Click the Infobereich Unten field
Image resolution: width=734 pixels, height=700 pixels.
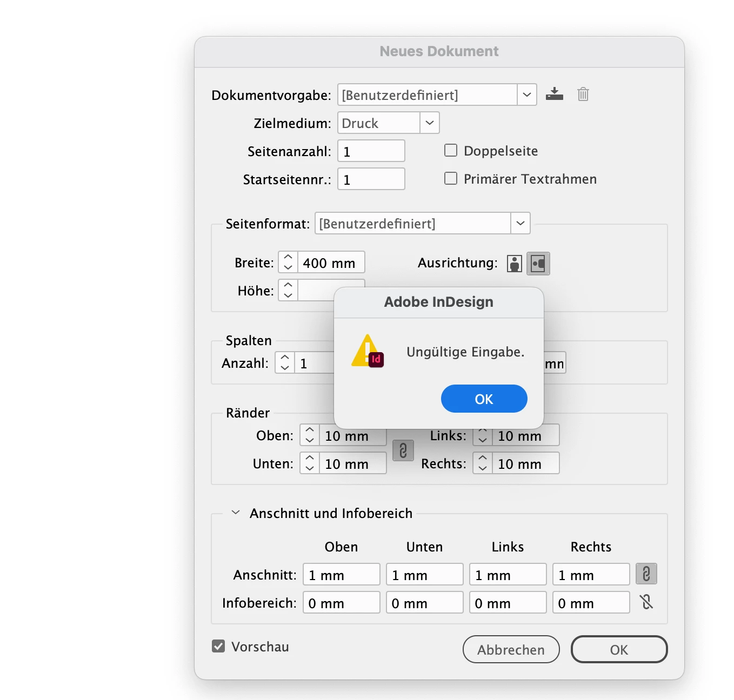(x=425, y=602)
